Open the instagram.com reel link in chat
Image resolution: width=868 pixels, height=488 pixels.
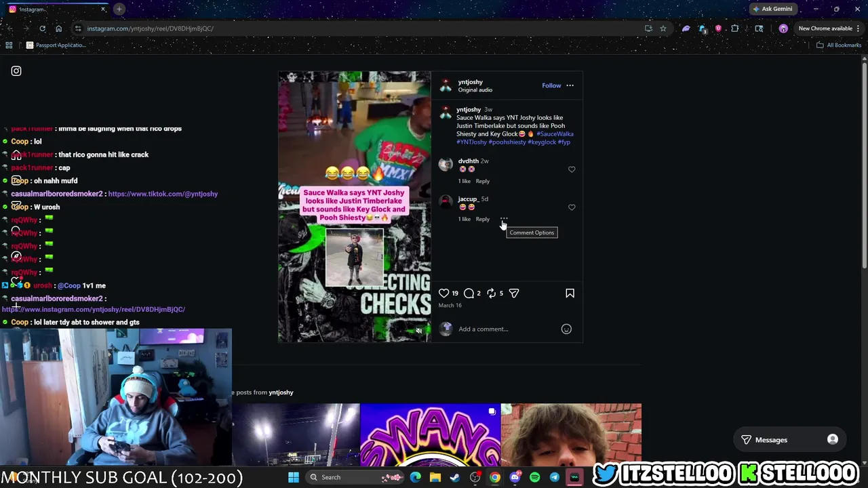[x=94, y=310]
